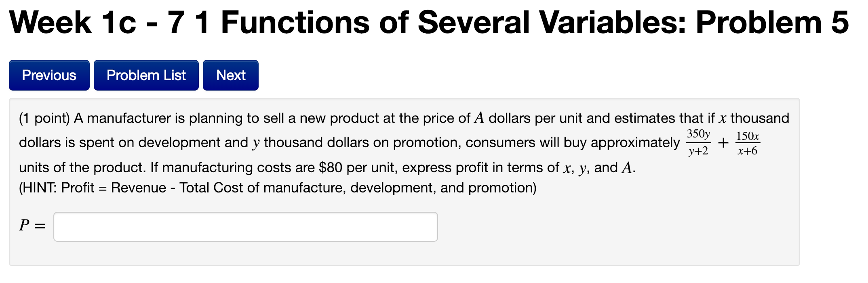Return to the Problem List page
This screenshot has height=283, width=868.
click(x=146, y=75)
